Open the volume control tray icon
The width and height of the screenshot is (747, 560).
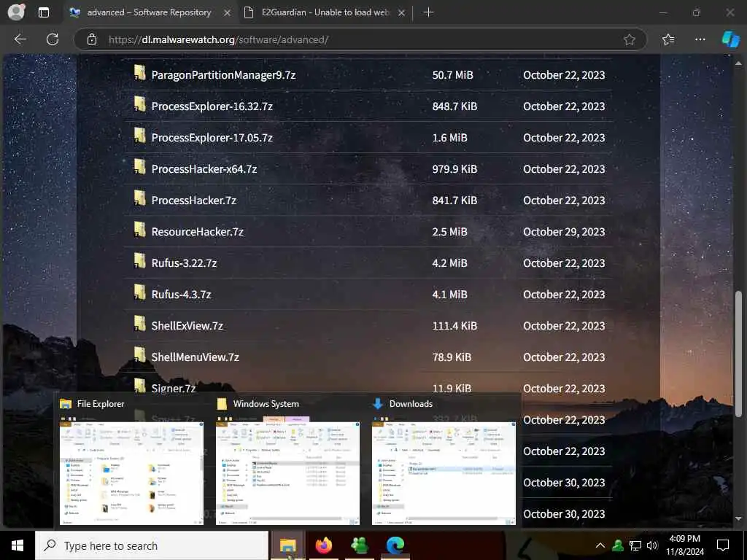pos(652,545)
